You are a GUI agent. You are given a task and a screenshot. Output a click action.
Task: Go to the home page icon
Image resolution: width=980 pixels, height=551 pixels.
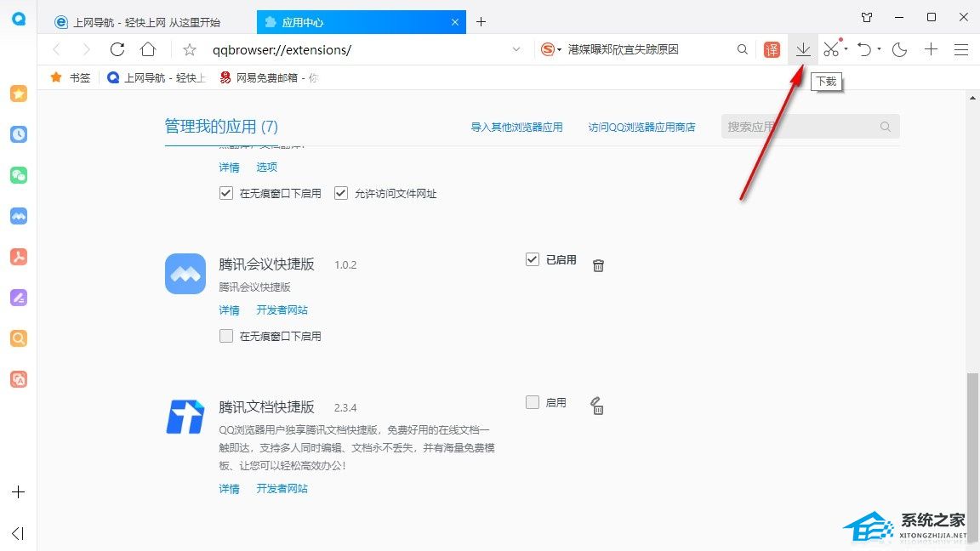(x=148, y=49)
